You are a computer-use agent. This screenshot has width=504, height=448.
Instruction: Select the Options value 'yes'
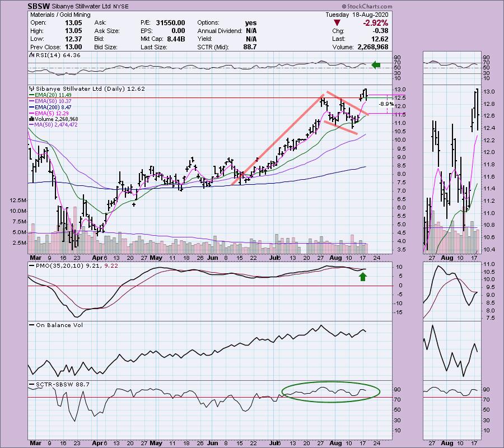[251, 23]
